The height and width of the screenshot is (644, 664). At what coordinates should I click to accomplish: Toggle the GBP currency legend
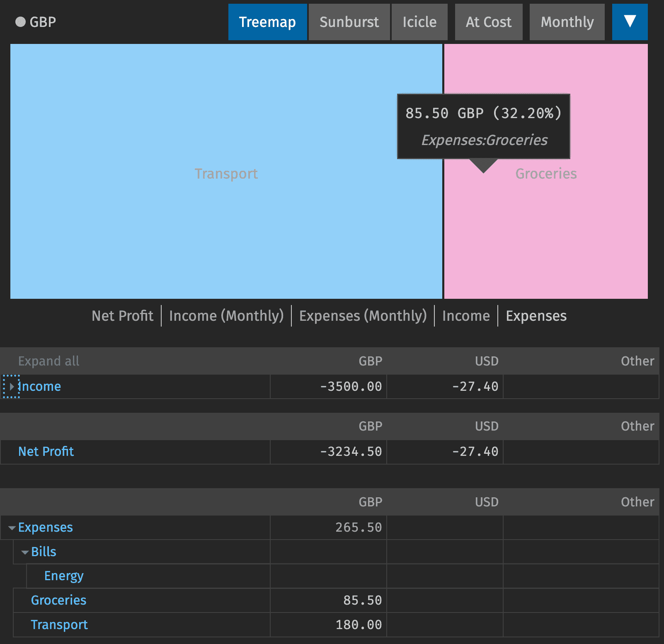point(35,22)
